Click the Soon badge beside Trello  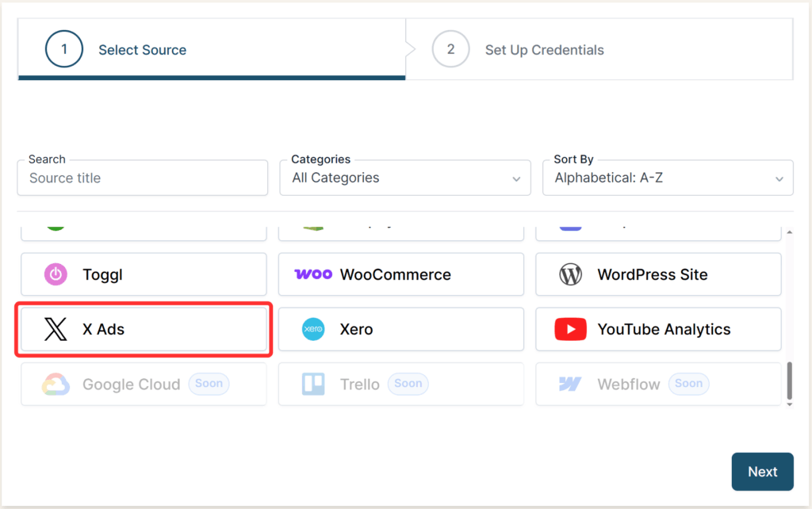408,384
